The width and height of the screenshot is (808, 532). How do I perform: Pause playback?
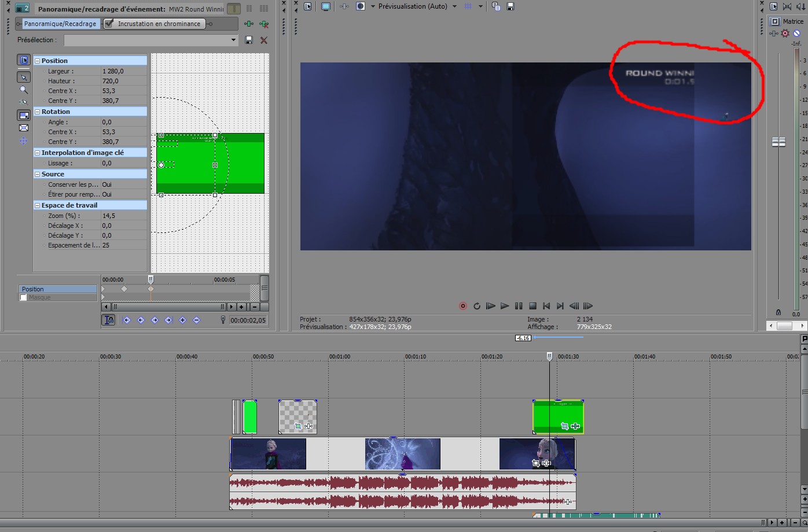519,306
